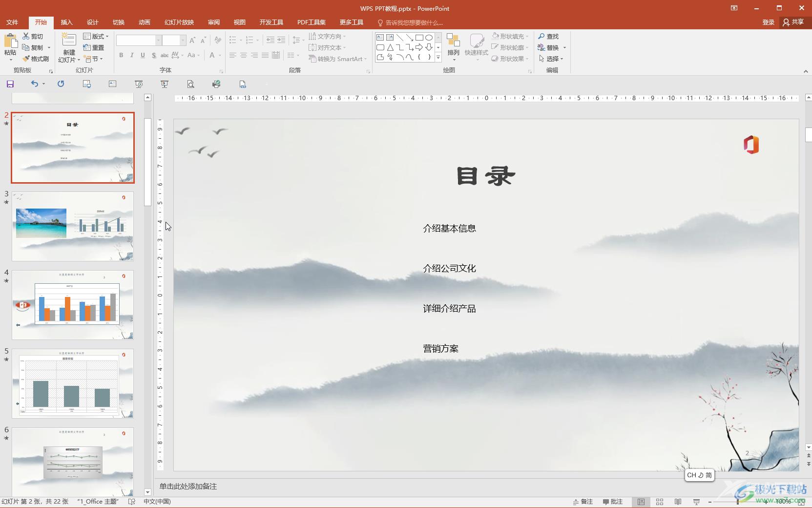Expand the shapes gallery more arrow
Image resolution: width=812 pixels, height=508 pixels.
[x=438, y=58]
